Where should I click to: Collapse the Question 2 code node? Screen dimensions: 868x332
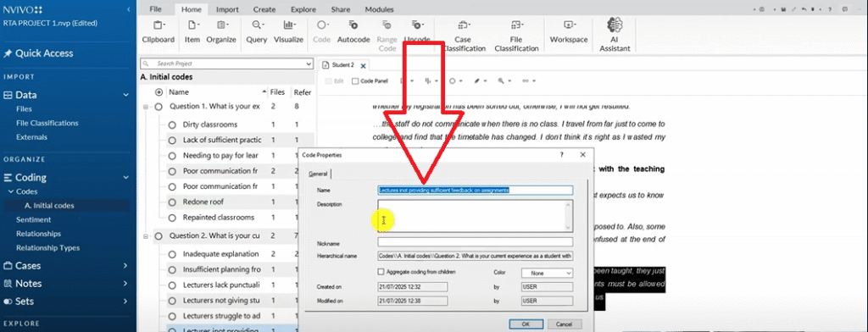pyautogui.click(x=146, y=235)
